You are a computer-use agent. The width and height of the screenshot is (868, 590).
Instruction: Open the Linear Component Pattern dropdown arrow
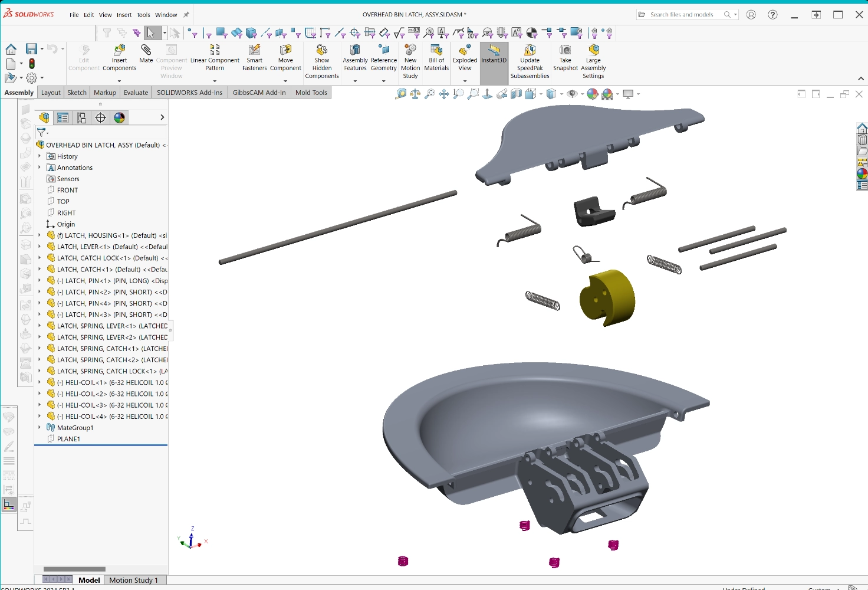point(215,81)
